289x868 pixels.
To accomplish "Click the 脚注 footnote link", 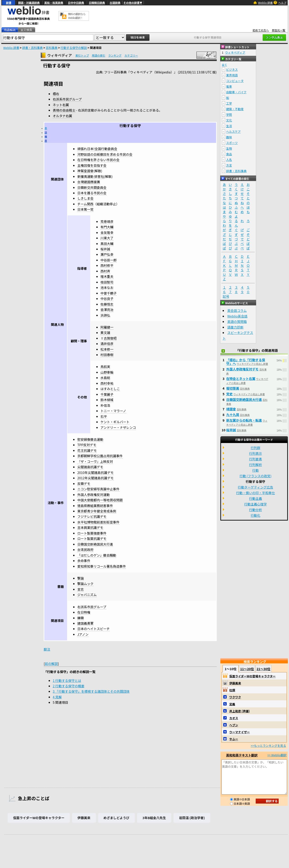I will [x=47, y=649].
